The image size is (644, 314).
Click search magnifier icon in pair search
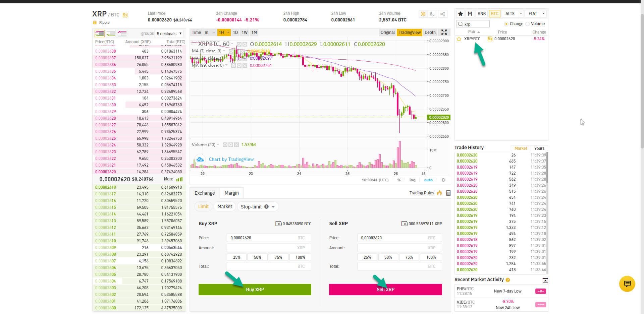[x=461, y=24]
